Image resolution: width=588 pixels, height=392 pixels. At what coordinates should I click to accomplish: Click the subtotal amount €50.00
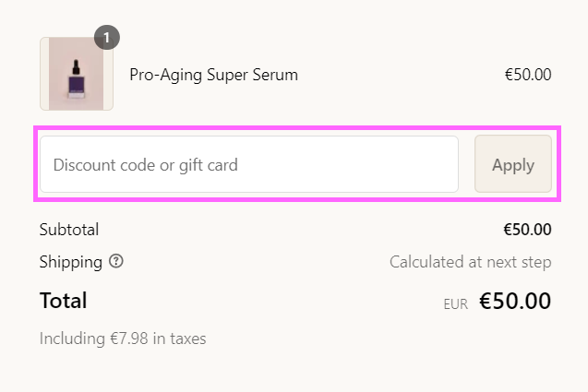(527, 230)
